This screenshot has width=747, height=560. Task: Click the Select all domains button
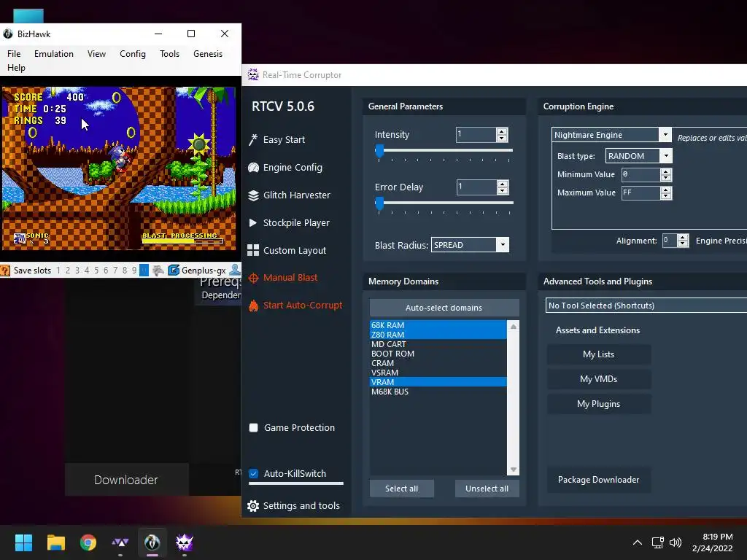(x=402, y=489)
